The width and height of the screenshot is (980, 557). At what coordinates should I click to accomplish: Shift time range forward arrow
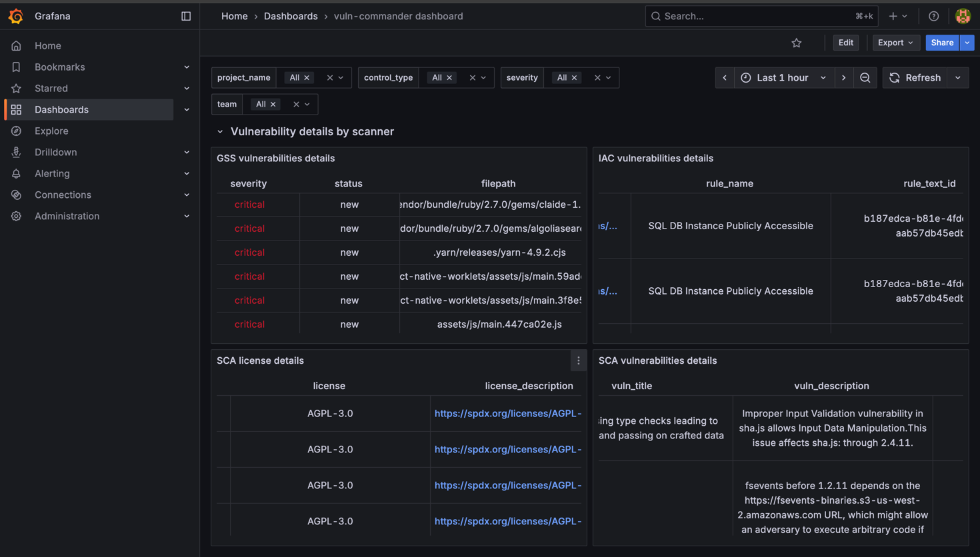[843, 78]
